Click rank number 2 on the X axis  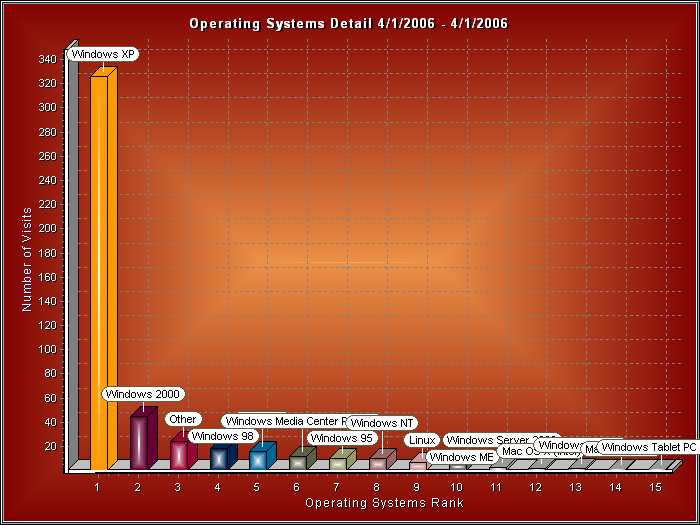point(138,487)
